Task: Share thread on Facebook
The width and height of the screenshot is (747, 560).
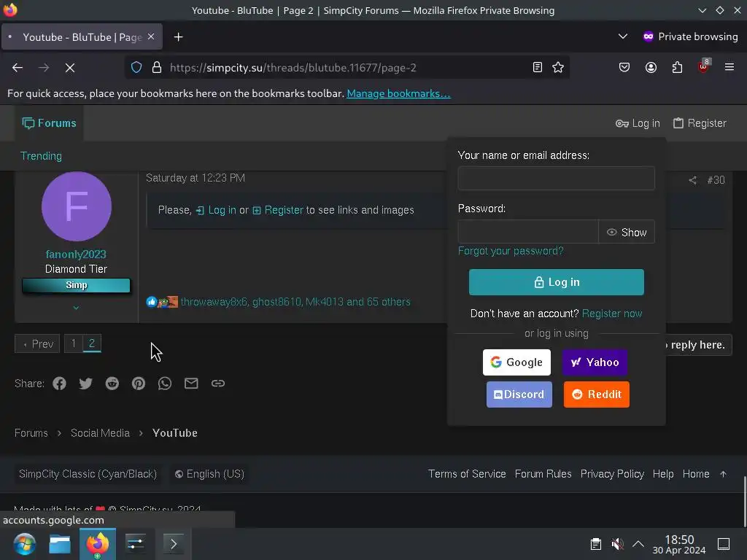Action: (x=60, y=384)
